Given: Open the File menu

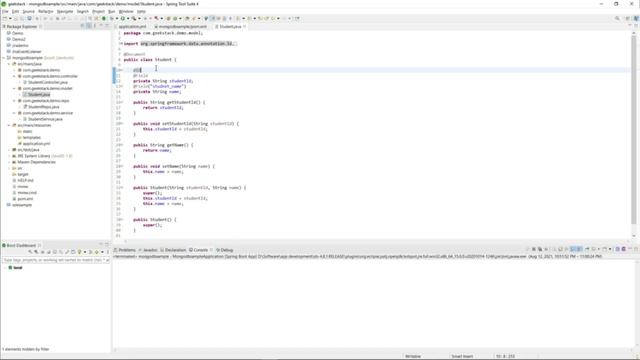Looking at the screenshot, I should click(x=5, y=11).
